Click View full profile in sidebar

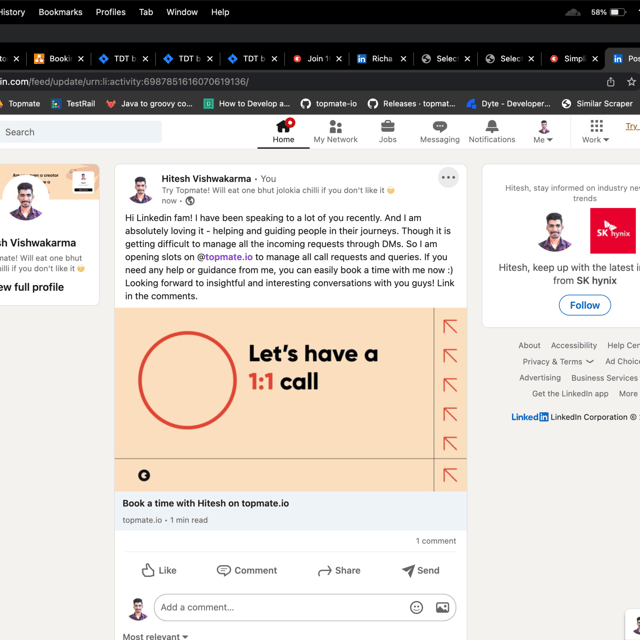pyautogui.click(x=32, y=287)
